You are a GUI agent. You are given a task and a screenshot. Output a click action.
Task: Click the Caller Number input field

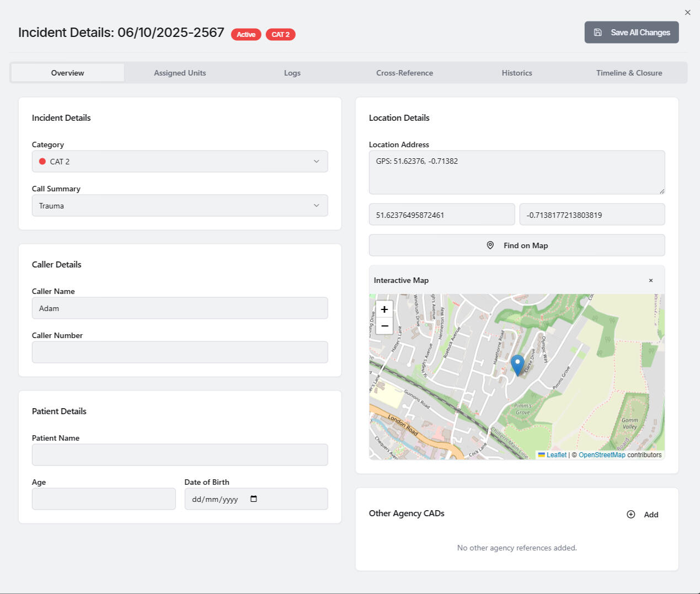click(180, 352)
